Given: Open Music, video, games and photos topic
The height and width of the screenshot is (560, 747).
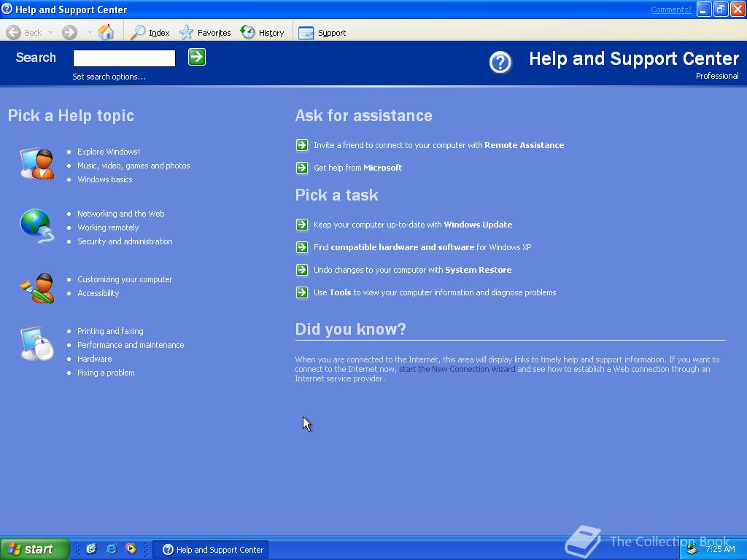Looking at the screenshot, I should (x=133, y=166).
